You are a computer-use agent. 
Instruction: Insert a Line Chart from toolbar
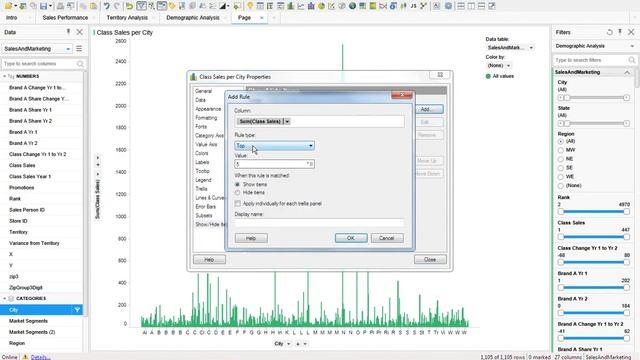click(x=300, y=6)
